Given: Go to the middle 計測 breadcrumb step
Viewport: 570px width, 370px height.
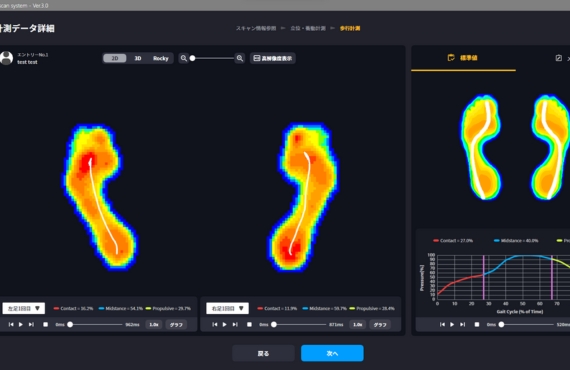Looking at the screenshot, I should tap(308, 28).
